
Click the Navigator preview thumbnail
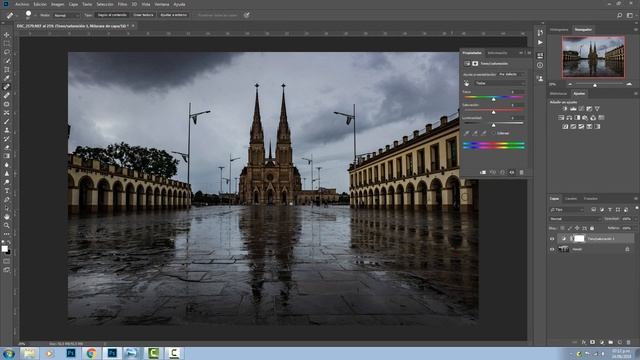[x=593, y=57]
